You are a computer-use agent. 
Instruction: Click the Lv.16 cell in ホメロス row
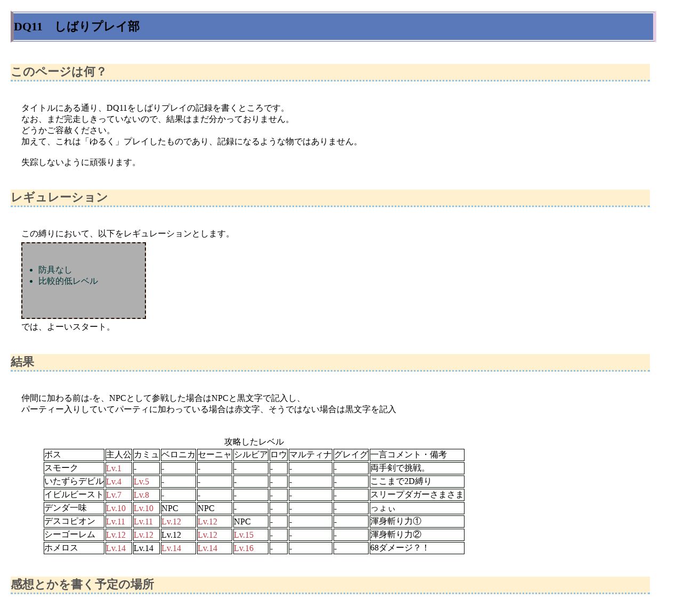tap(251, 548)
